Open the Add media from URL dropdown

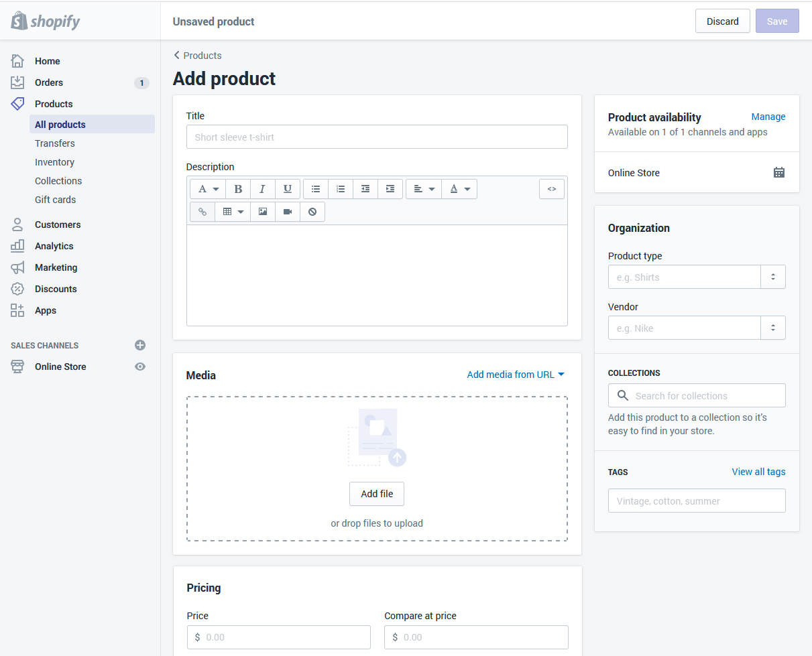(516, 375)
